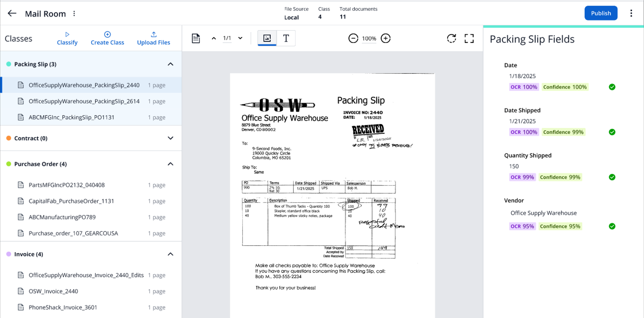
Task: Switch to image view mode
Action: (x=267, y=38)
